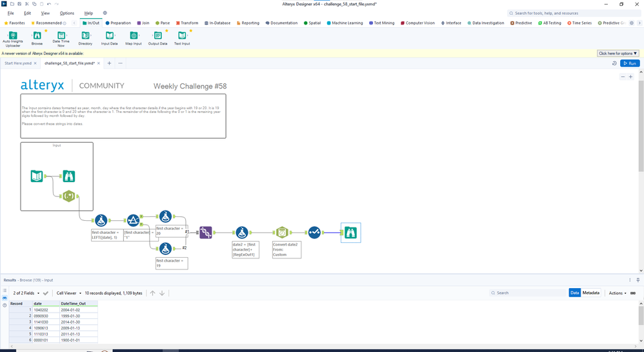Image resolution: width=644 pixels, height=352 pixels.
Task: Click the final Browse node on canvas
Action: point(351,233)
